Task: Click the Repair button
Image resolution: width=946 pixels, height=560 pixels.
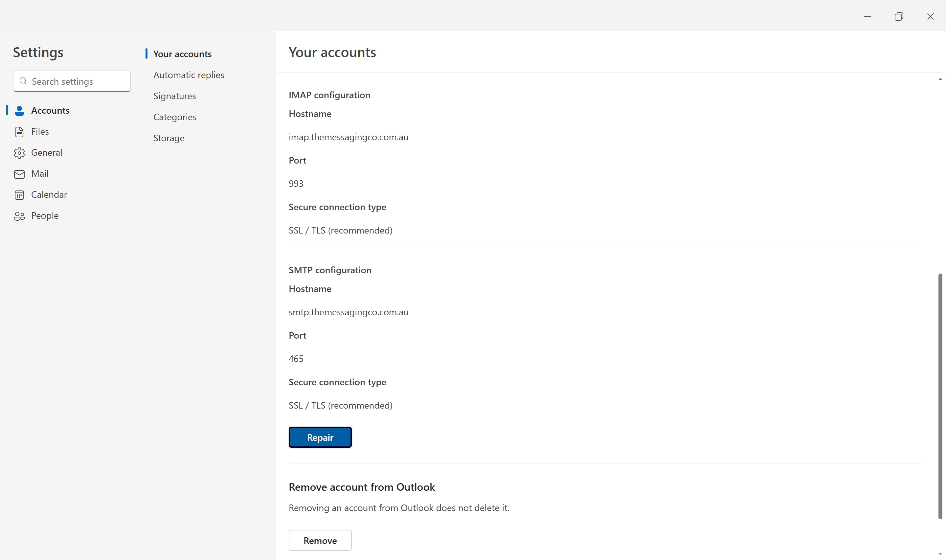Action: coord(320,437)
